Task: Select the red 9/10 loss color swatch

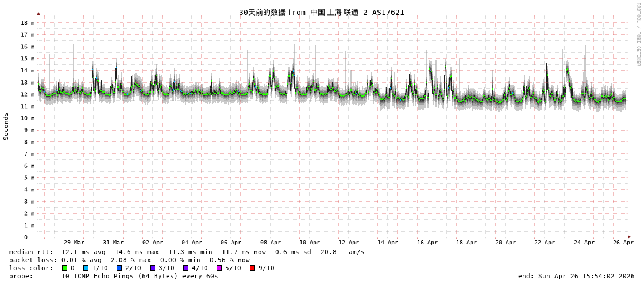Action: (252, 268)
